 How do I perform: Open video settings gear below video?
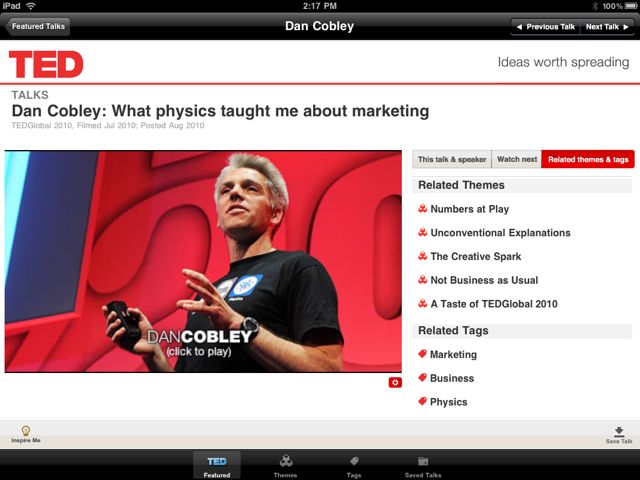pos(395,382)
